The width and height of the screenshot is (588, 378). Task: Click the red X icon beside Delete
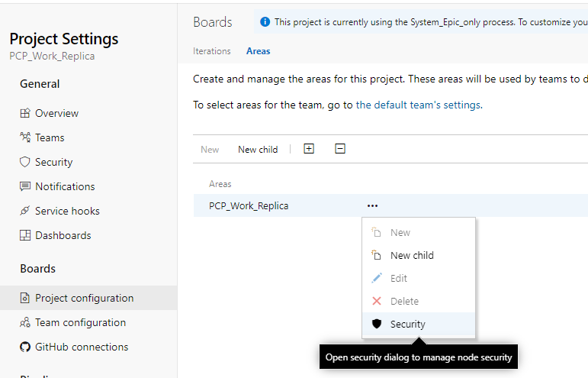(x=377, y=301)
